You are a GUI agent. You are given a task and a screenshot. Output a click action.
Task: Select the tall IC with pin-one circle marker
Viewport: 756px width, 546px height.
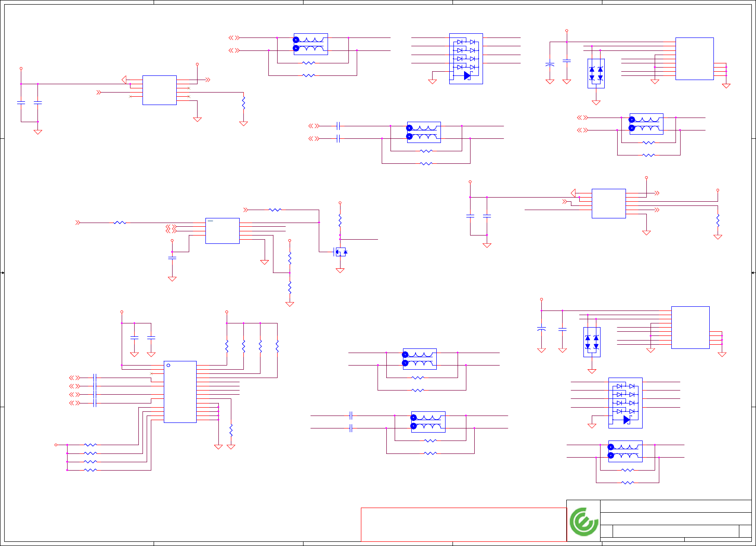pos(180,391)
